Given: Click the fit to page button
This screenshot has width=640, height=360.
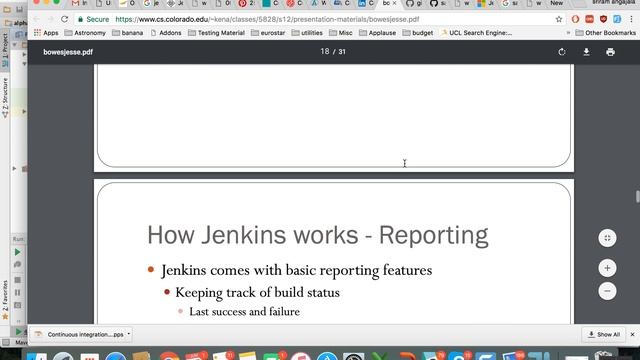Looking at the screenshot, I should (607, 238).
